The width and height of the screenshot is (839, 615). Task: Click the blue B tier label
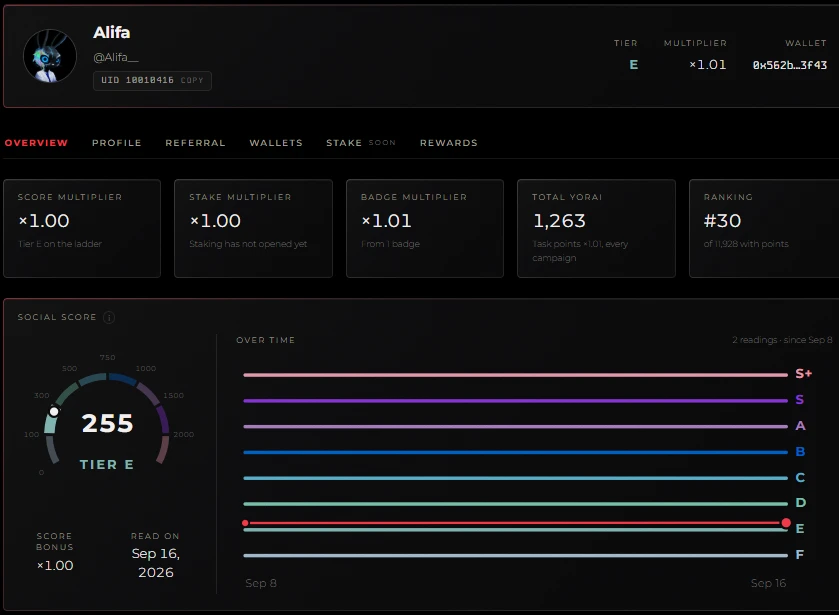[800, 452]
